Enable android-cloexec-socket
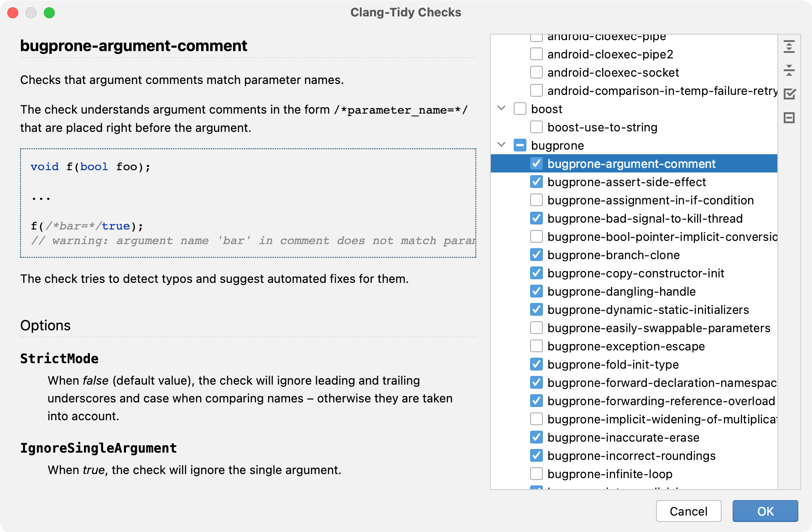Image resolution: width=812 pixels, height=532 pixels. (x=536, y=72)
